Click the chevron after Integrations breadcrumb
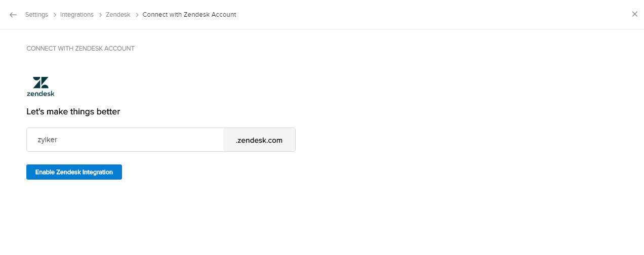This screenshot has width=644, height=255. pyautogui.click(x=100, y=15)
